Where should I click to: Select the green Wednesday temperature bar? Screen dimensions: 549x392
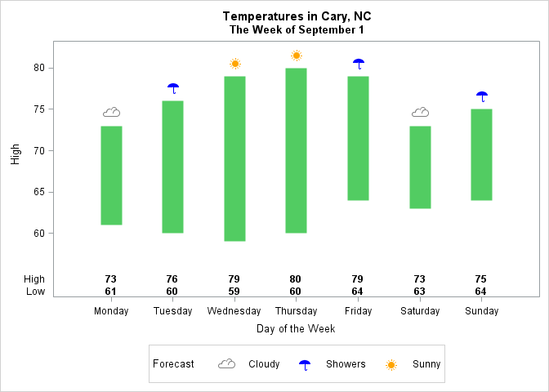tap(235, 158)
